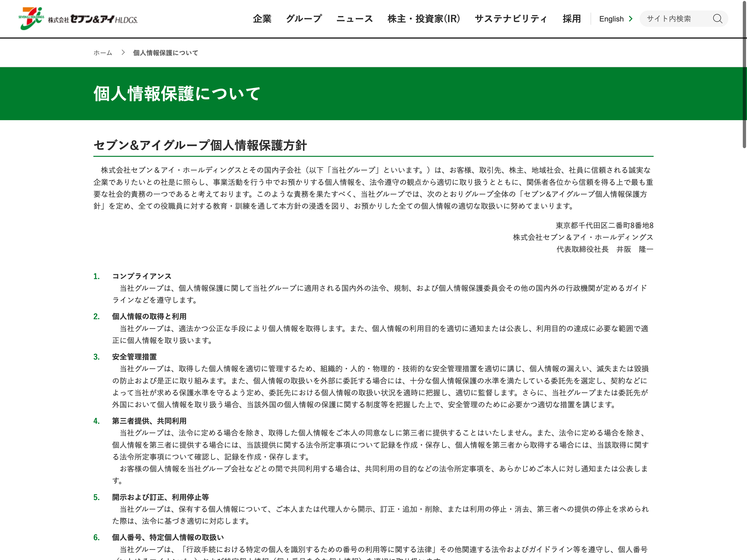Go to ホーム via the breadcrumb
747x560 pixels.
click(103, 53)
